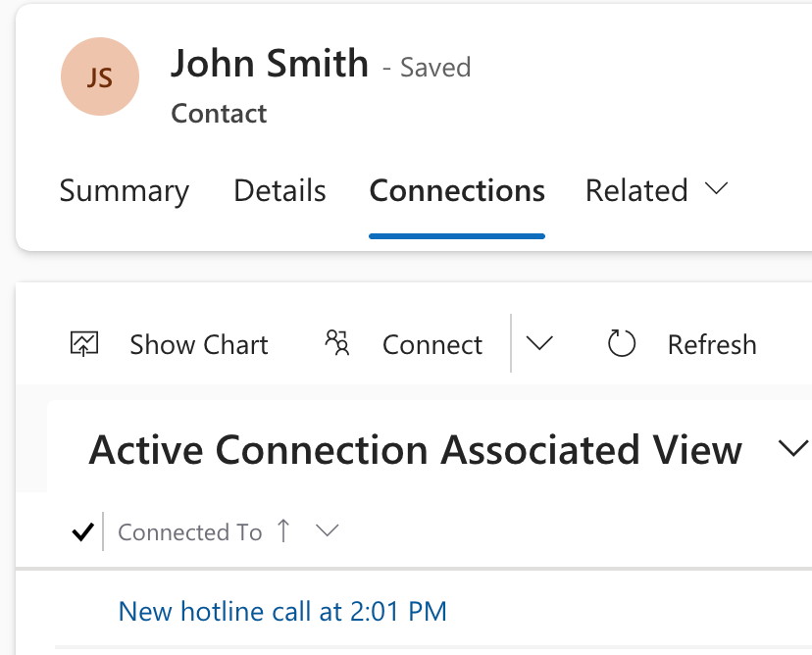Click the ascending sort arrow beside Connected To
This screenshot has height=655, width=812.
point(283,531)
